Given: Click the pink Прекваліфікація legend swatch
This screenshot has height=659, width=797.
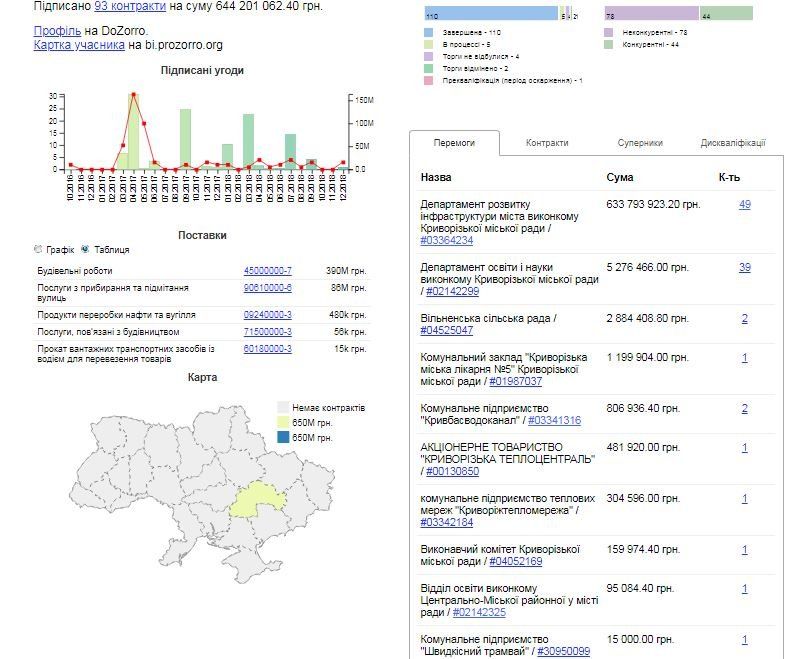Looking at the screenshot, I should pos(429,81).
